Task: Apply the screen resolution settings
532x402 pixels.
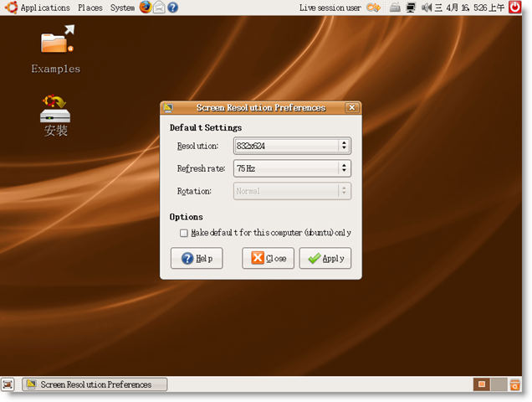Action: [x=325, y=258]
